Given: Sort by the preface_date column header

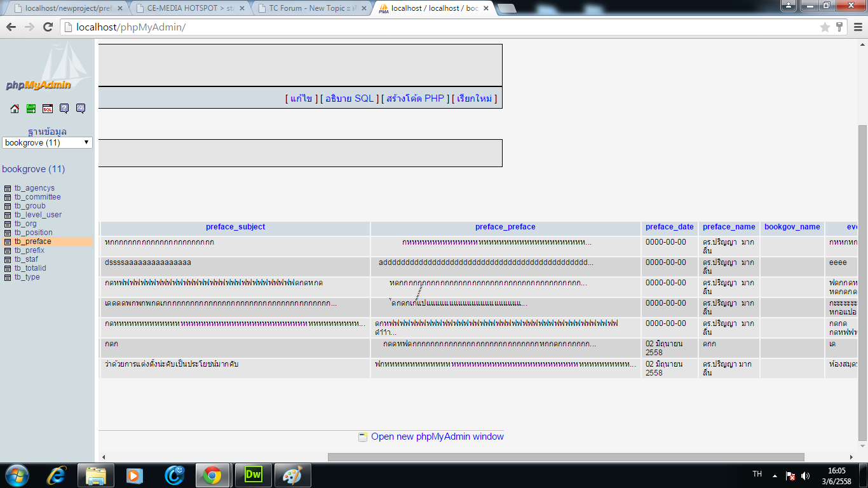Looking at the screenshot, I should tap(670, 227).
